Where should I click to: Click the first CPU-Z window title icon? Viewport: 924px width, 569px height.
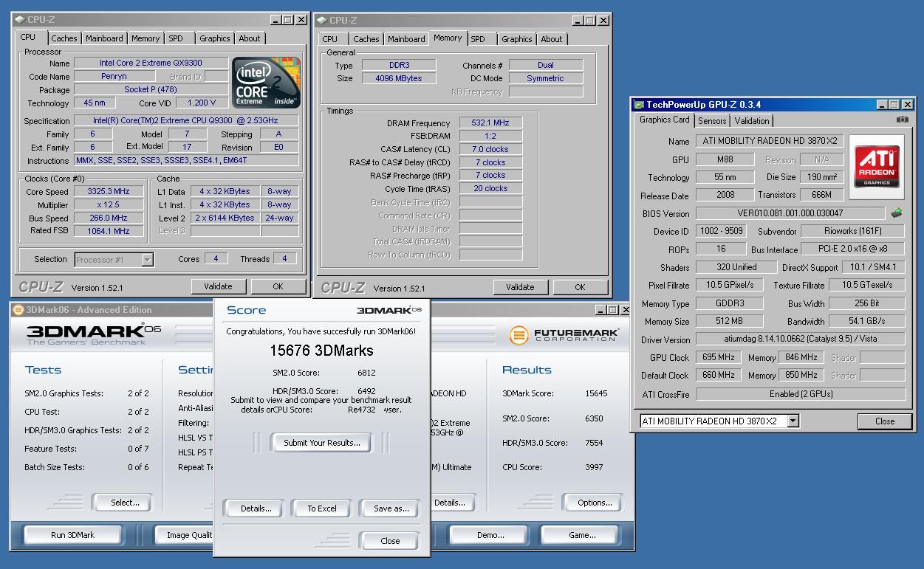[x=19, y=20]
